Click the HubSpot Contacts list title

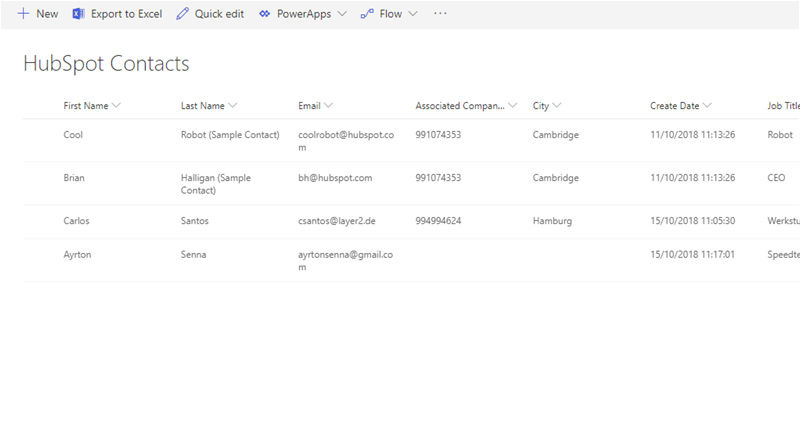tap(106, 64)
